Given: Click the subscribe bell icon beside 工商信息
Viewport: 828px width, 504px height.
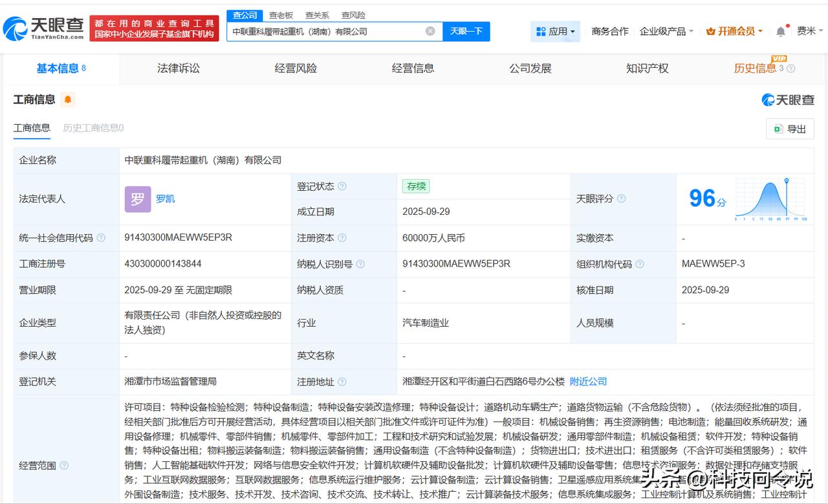Looking at the screenshot, I should pyautogui.click(x=68, y=100).
